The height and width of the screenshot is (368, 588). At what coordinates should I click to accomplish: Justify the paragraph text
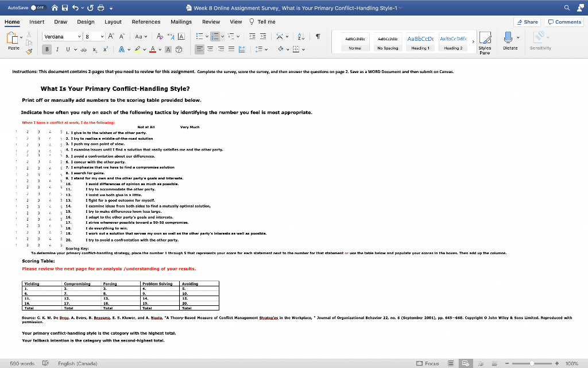coord(231,49)
